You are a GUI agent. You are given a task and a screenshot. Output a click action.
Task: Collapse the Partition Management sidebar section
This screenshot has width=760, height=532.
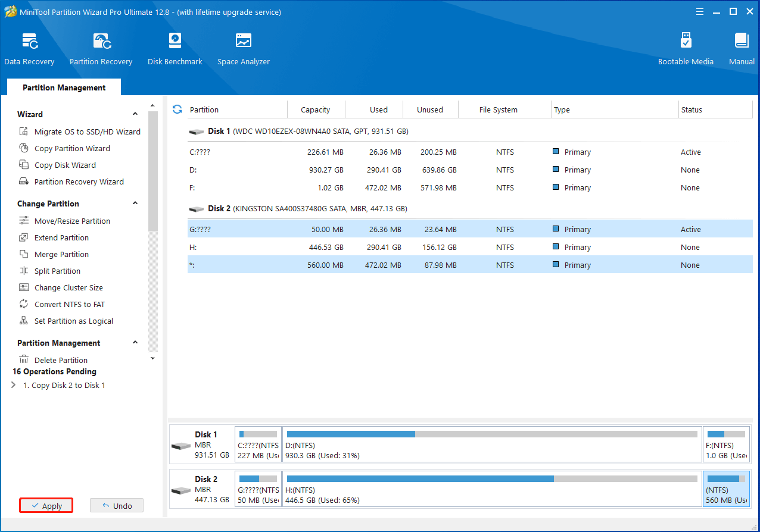135,343
